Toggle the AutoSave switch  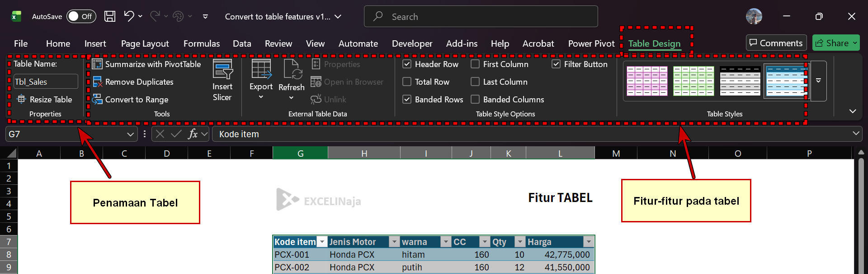(x=81, y=16)
